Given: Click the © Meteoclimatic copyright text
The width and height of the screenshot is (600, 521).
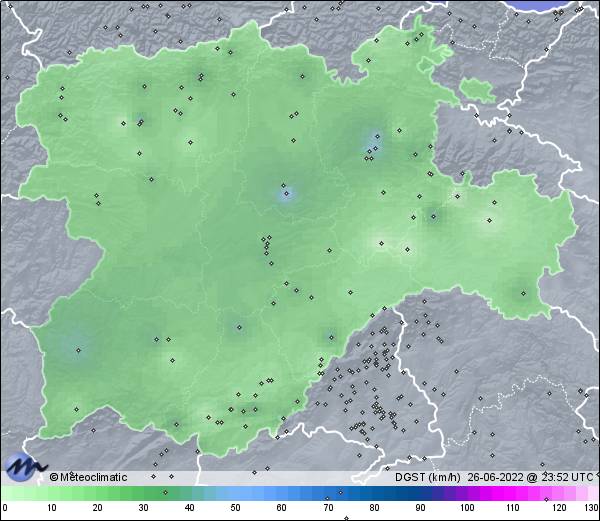Looking at the screenshot, I should (88, 477).
